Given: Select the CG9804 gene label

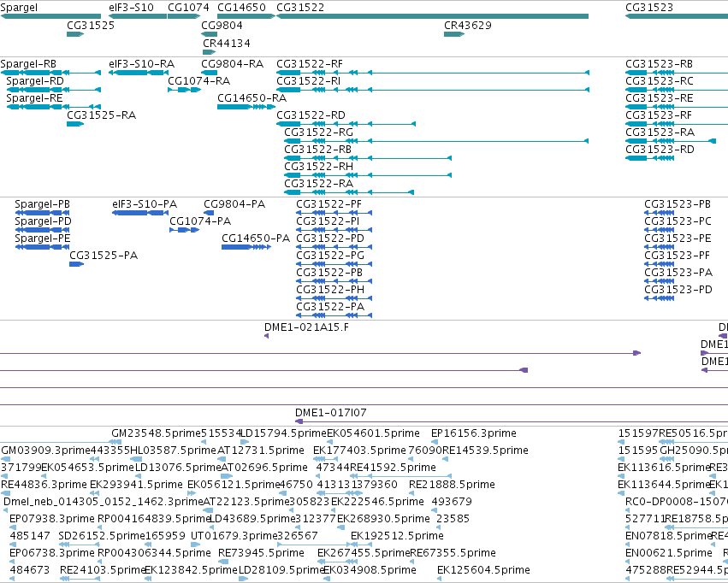Looking at the screenshot, I should tap(222, 26).
